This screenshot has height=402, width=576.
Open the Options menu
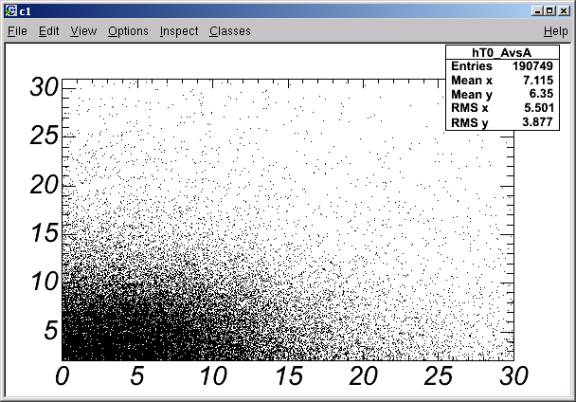click(128, 31)
